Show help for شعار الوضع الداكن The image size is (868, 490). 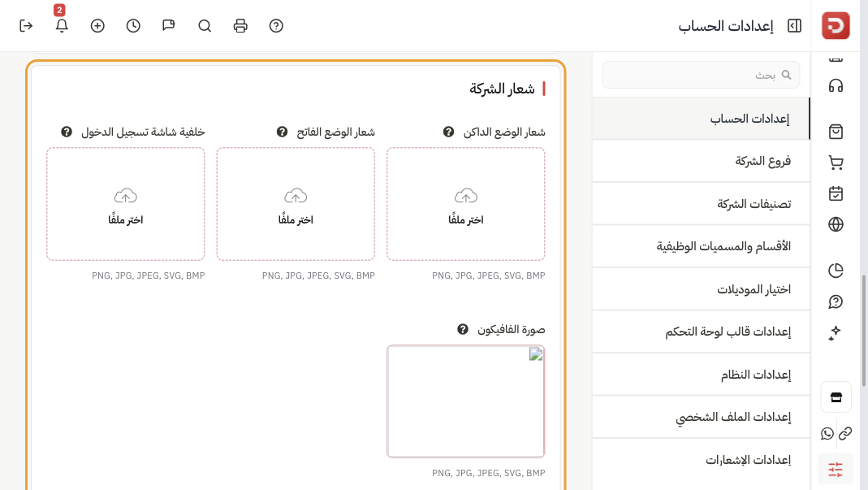tap(448, 132)
